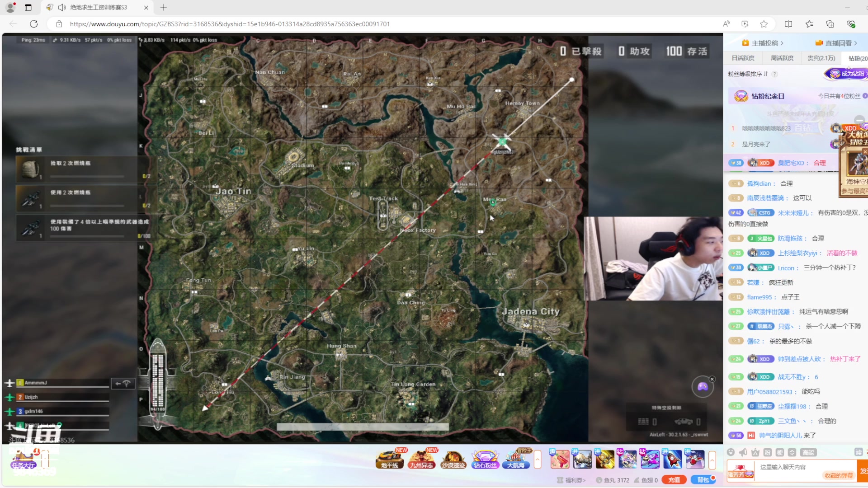Select the red rocket gift icon
This screenshot has height=488, width=868.
(672, 459)
